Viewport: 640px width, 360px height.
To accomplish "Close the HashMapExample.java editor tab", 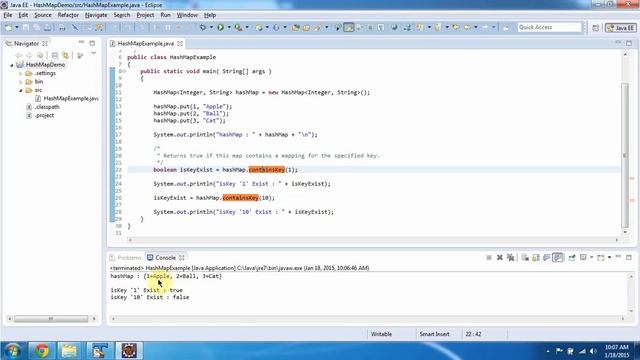I will tap(180, 43).
